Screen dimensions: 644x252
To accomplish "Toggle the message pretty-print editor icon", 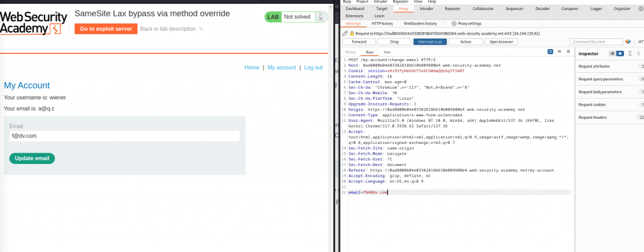I will [x=550, y=52].
